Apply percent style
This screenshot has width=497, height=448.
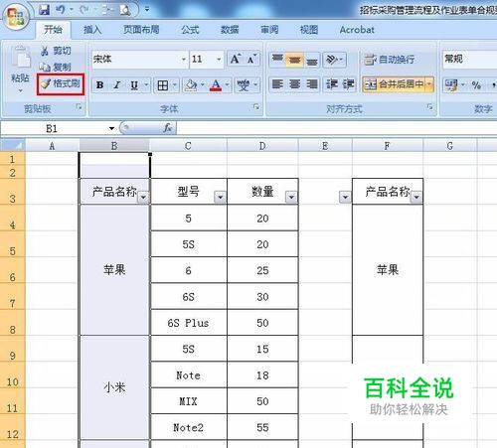[x=476, y=84]
